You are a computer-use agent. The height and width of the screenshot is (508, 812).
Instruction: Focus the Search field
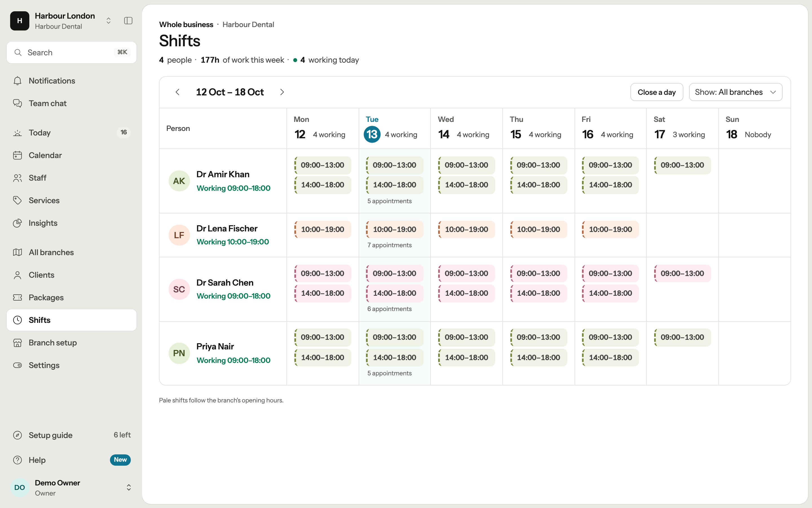pyautogui.click(x=71, y=52)
